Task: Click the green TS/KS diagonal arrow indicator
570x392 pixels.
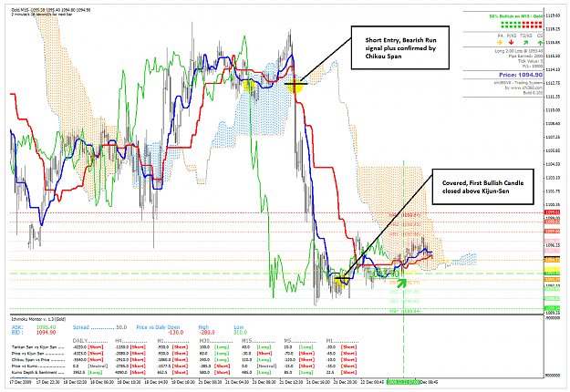Action: (525, 43)
